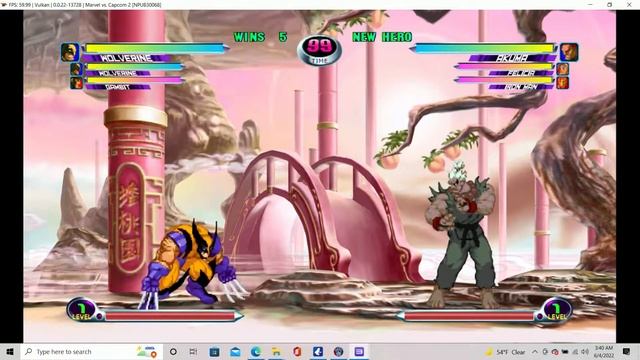Click the second Wolverine portrait icon
This screenshot has height=360, width=640.
(x=76, y=69)
